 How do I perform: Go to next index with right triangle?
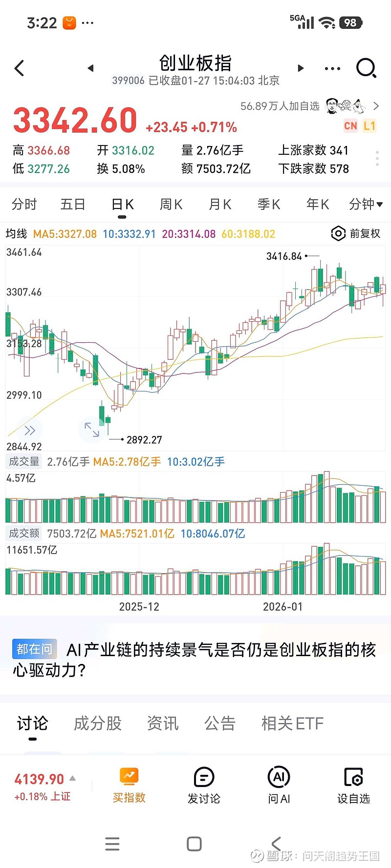click(x=301, y=68)
